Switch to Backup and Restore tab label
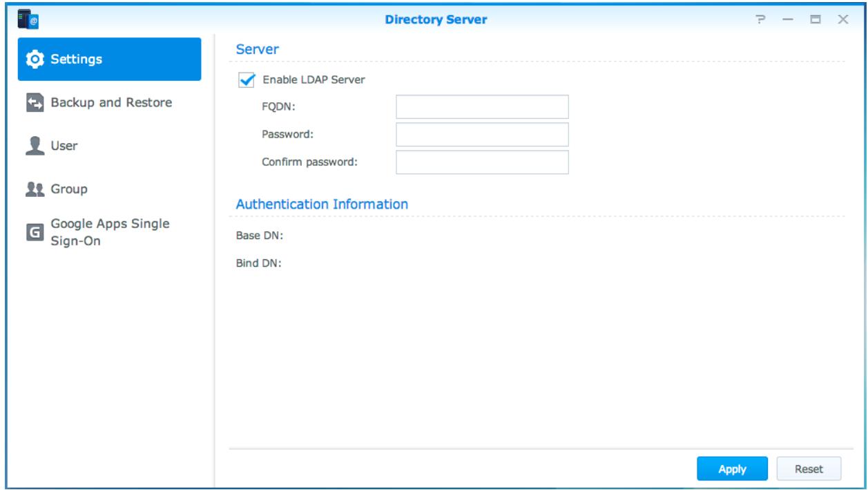Image resolution: width=868 pixels, height=490 pixels. click(x=112, y=102)
